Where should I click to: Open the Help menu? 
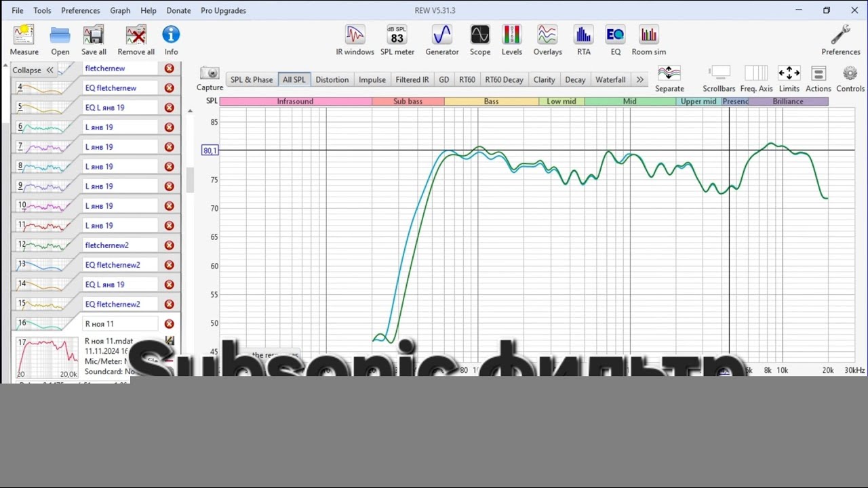[149, 10]
